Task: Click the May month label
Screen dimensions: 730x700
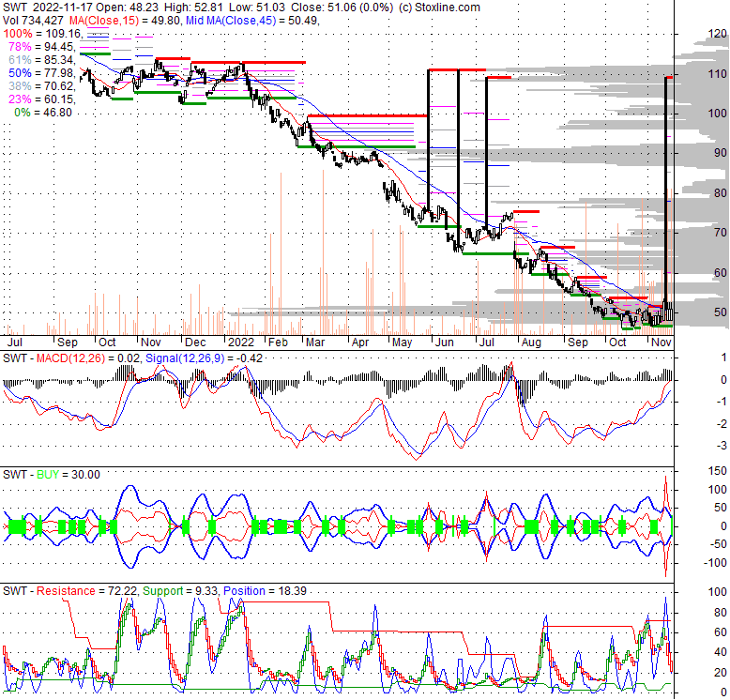Action: (402, 342)
